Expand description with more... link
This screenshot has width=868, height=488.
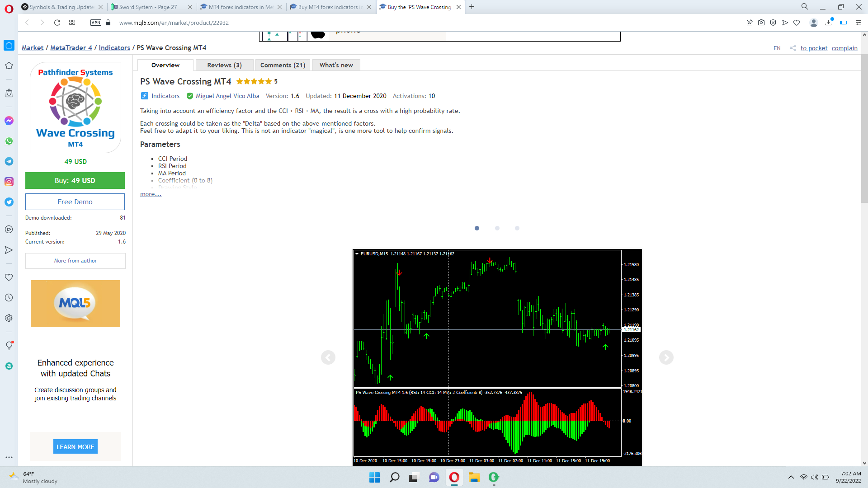coord(151,194)
